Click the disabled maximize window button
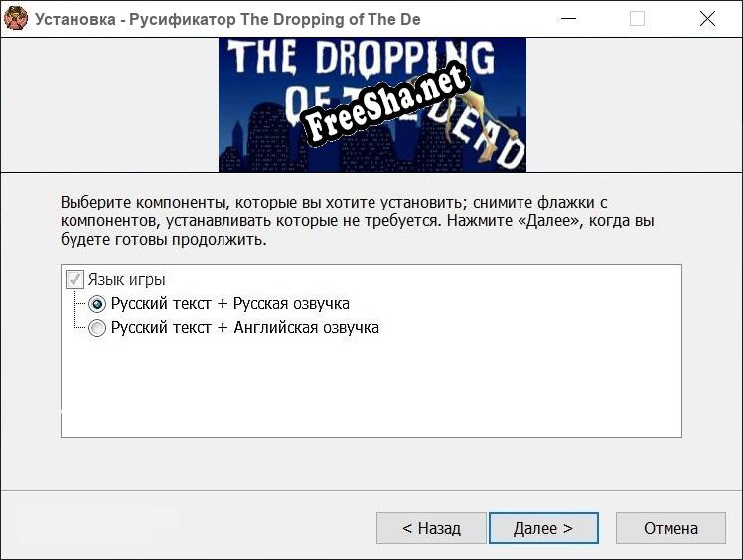743x560 pixels. (x=637, y=19)
